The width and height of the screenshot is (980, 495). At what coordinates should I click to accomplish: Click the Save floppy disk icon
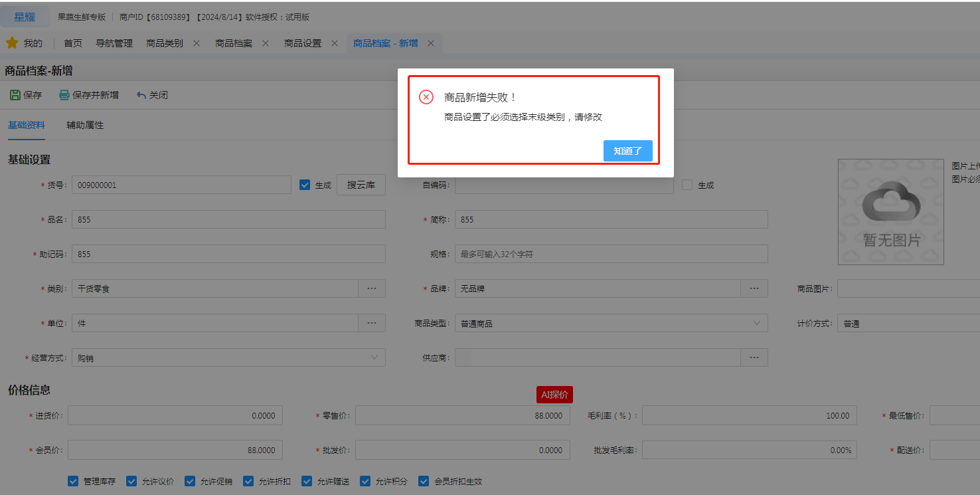[x=15, y=95]
